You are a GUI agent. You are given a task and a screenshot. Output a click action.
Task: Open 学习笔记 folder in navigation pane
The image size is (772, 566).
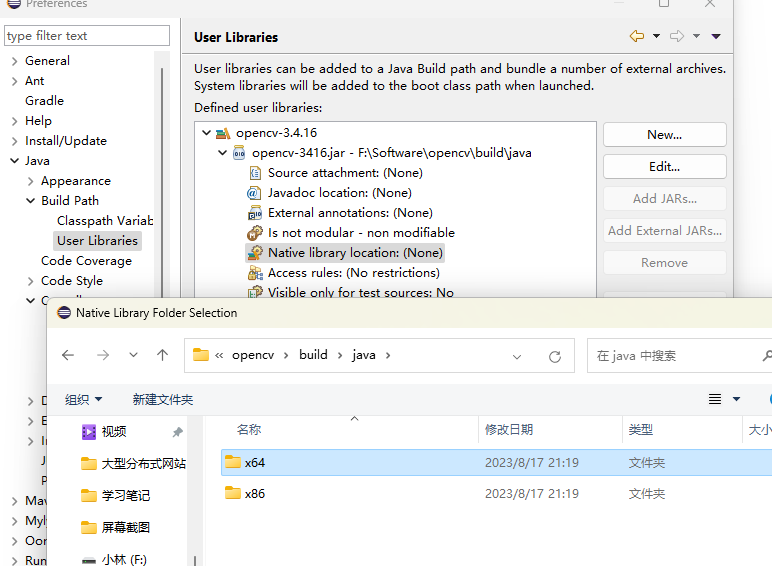[x=125, y=496]
